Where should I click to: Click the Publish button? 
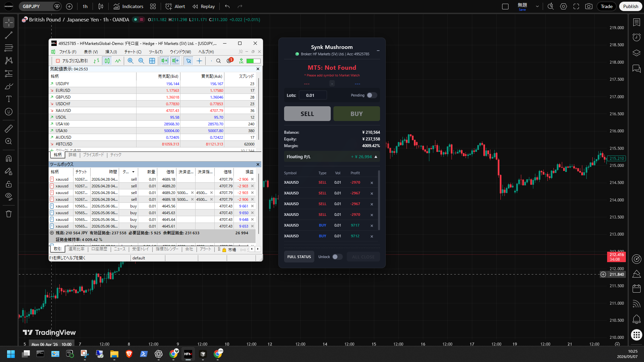tap(631, 6)
